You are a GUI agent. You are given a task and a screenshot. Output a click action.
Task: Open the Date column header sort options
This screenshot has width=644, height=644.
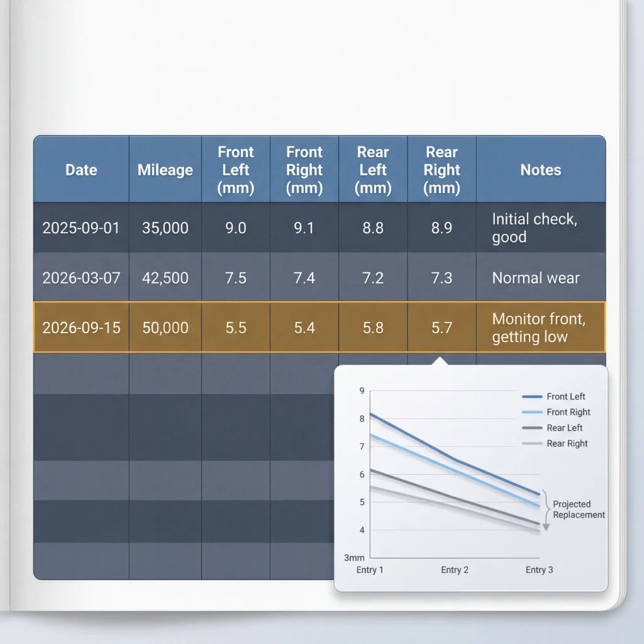(80, 170)
